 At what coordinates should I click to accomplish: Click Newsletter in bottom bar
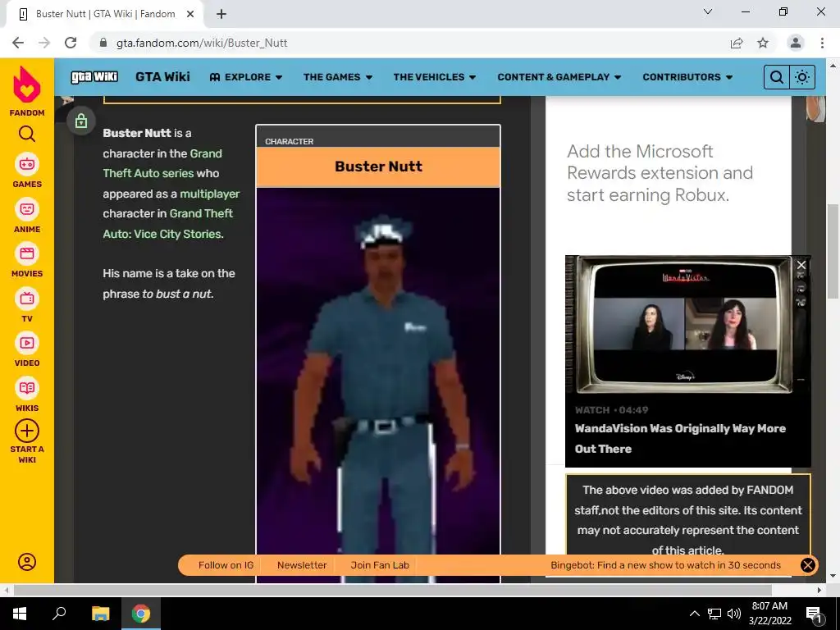click(302, 565)
